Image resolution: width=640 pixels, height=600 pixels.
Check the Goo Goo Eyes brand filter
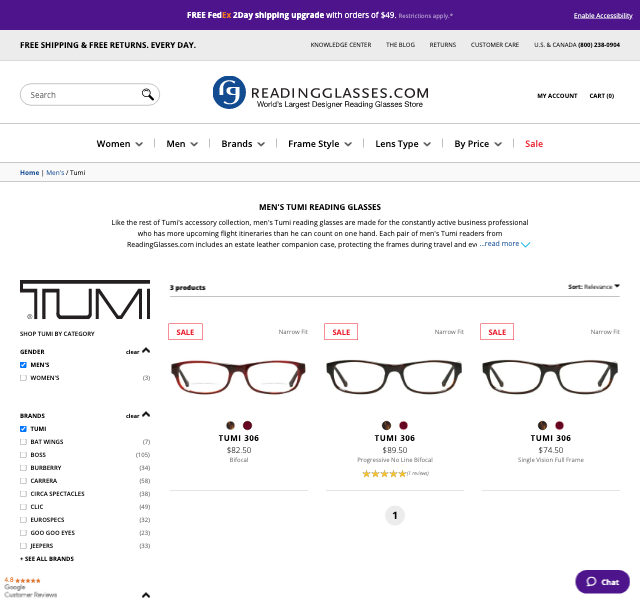(23, 533)
